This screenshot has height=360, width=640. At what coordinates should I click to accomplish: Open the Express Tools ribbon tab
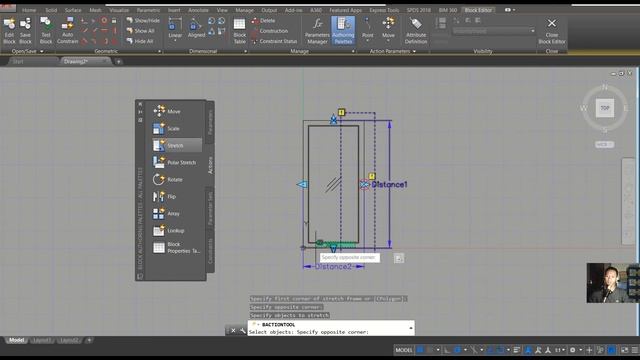pos(384,10)
